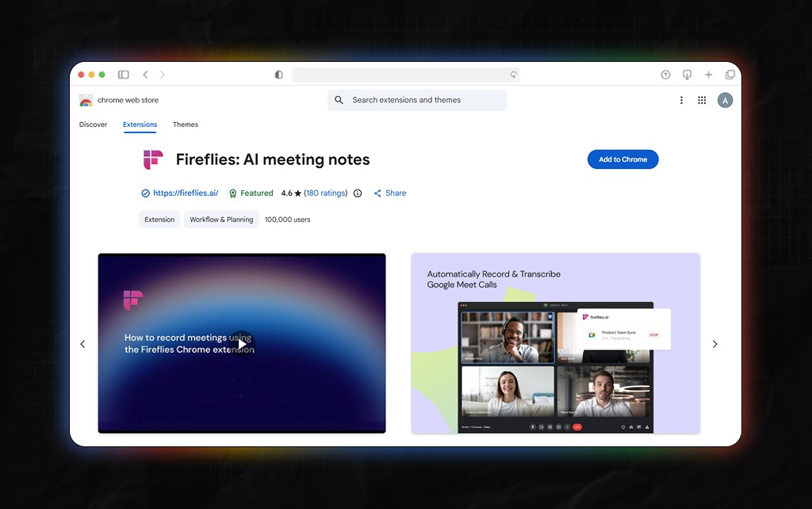Click the browser address bar
Viewport: 812px width, 509px height.
(x=405, y=75)
